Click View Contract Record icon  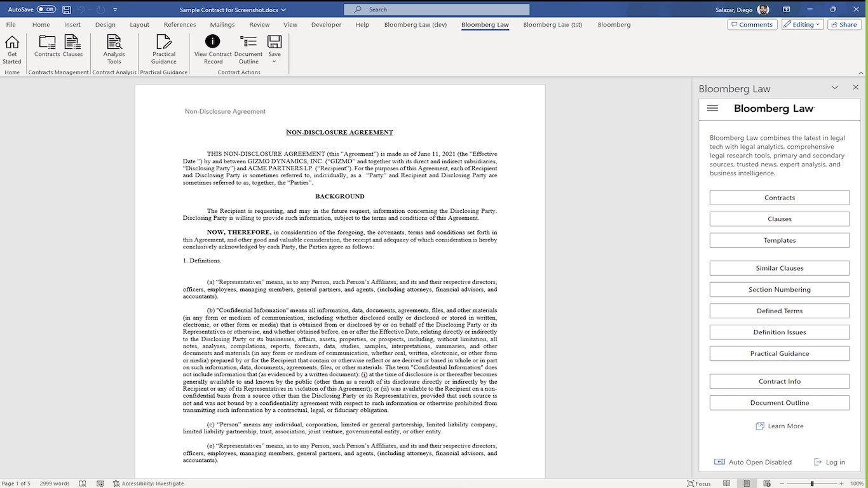point(213,50)
